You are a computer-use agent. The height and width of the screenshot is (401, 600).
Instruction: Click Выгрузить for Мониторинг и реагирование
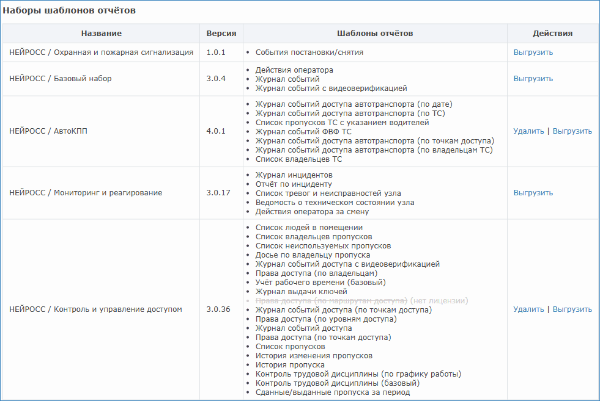coord(533,193)
